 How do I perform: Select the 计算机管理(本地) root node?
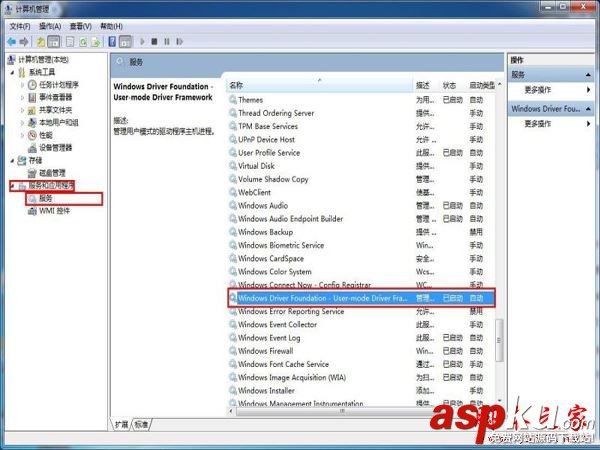tap(43, 60)
